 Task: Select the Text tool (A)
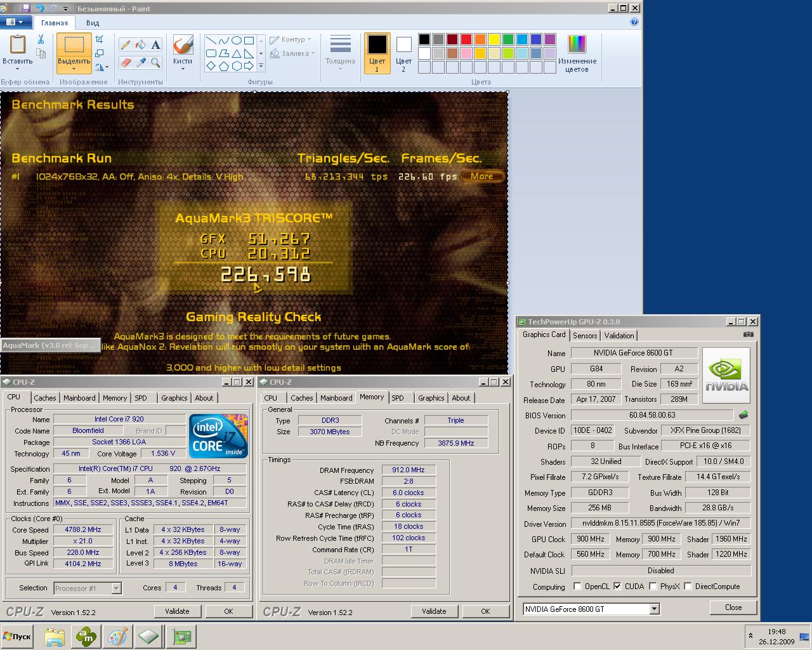coord(155,44)
